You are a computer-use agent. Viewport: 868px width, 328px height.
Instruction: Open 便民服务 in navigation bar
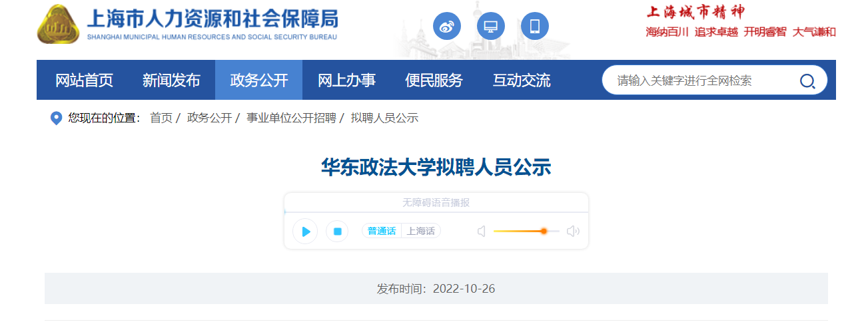tap(434, 81)
